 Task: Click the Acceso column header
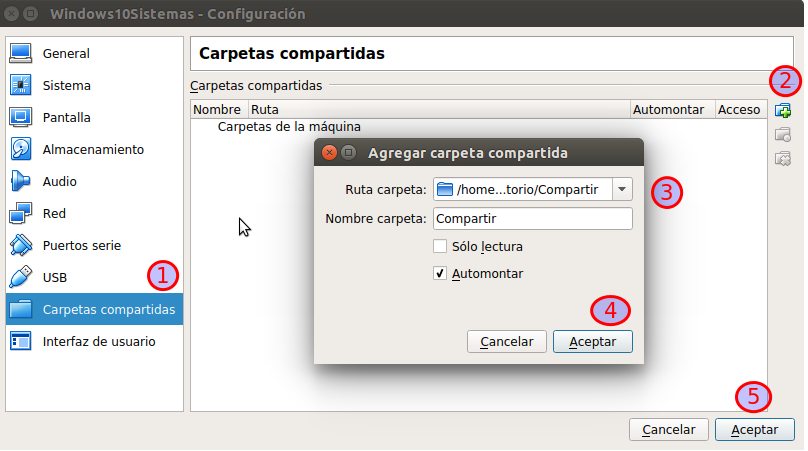tap(740, 109)
